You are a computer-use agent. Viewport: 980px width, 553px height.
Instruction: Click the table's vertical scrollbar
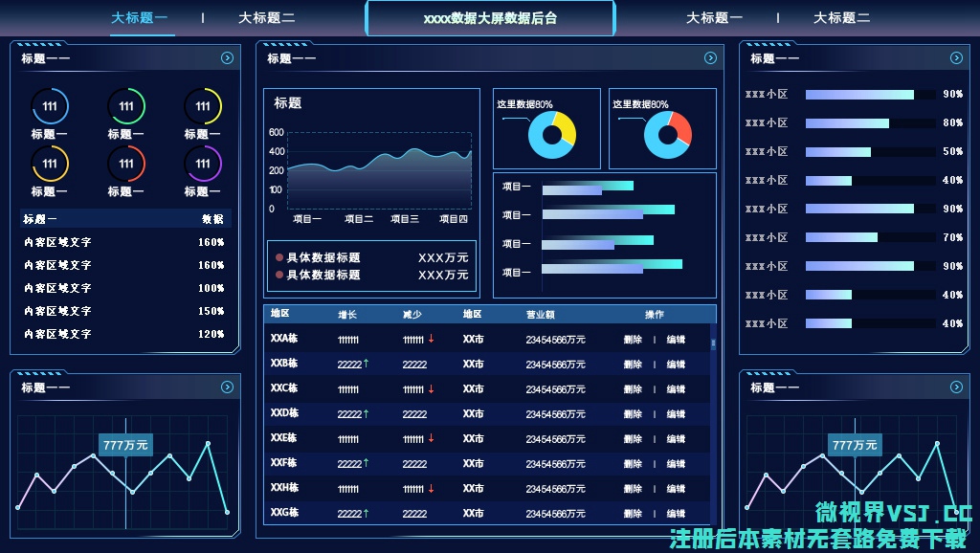[x=712, y=343]
